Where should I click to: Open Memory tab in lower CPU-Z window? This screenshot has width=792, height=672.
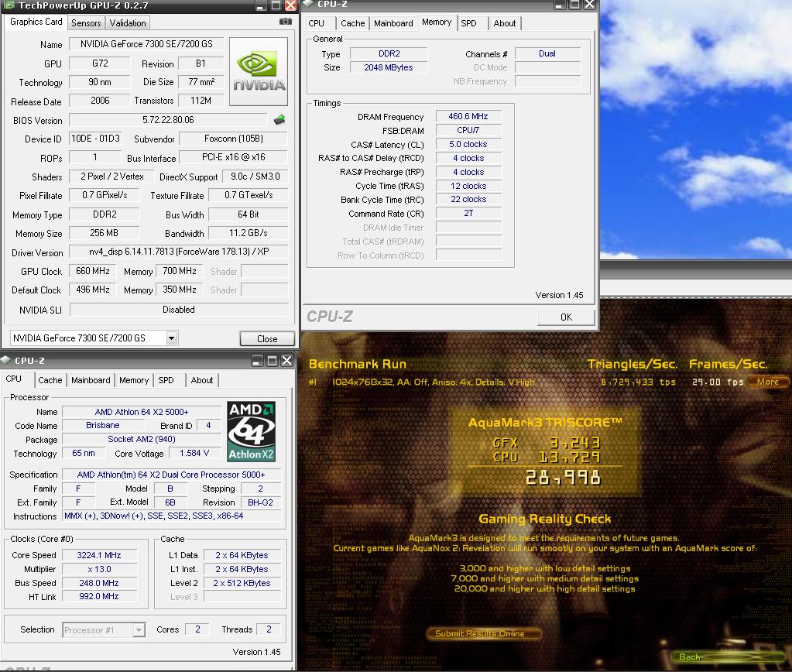click(x=134, y=380)
